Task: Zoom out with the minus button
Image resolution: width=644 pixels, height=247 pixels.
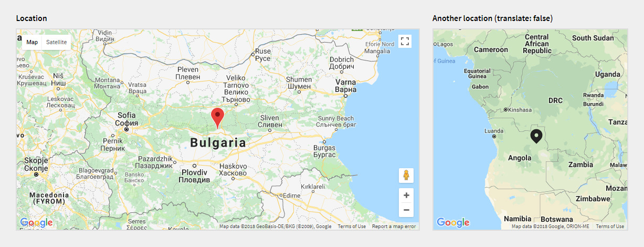Action: [406, 210]
